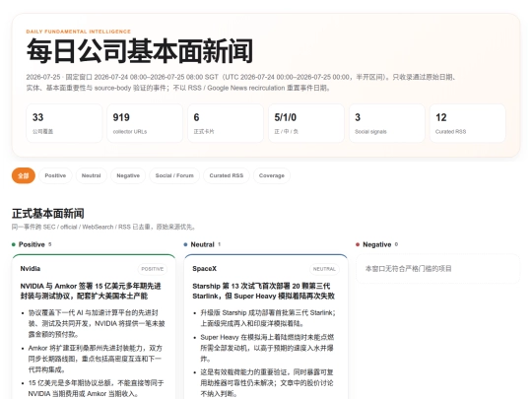Viewport: 532px width, 399px height.
Task: Click DAILY FUNDAMENTAL INTELLIGENCE label
Action: tap(79, 32)
